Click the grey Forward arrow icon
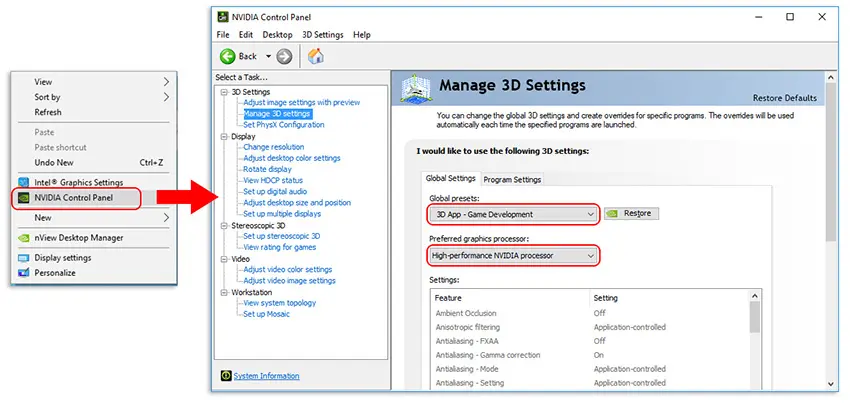Screen dimensions: 850x403 click(x=284, y=56)
